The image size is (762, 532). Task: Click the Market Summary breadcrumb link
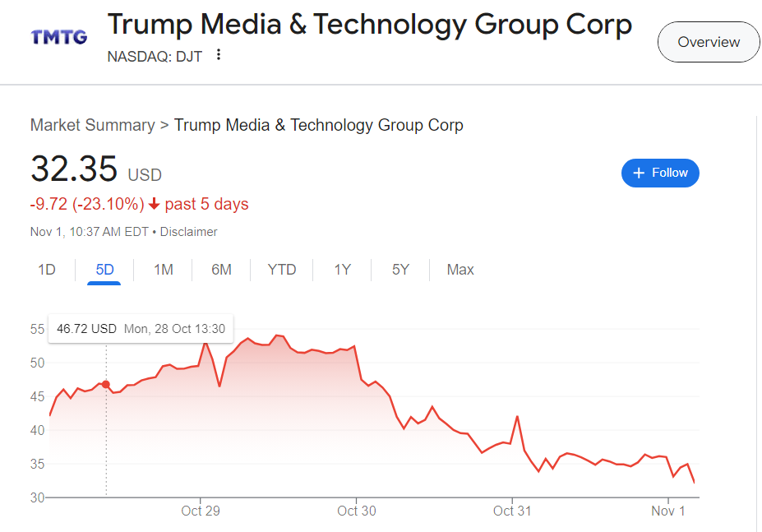pos(92,125)
